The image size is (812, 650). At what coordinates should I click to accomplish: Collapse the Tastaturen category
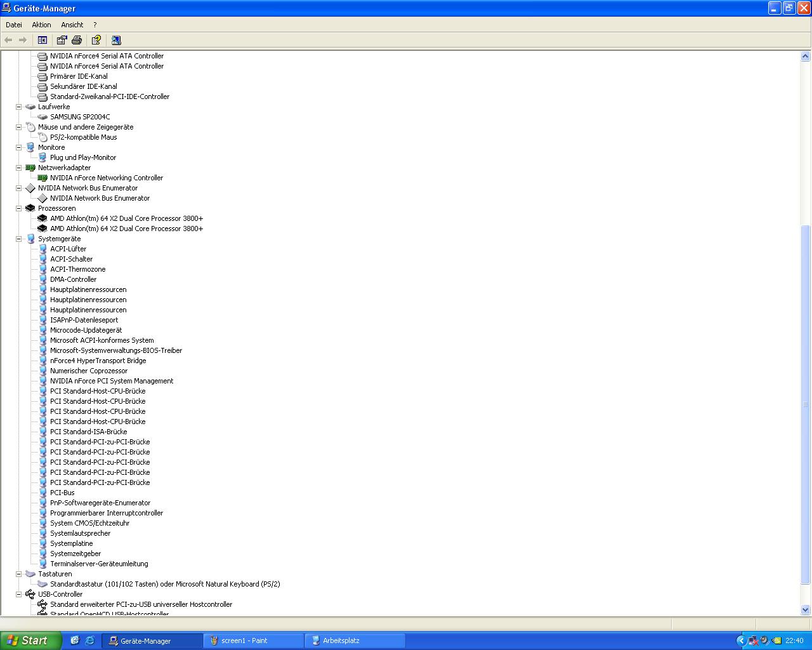pyautogui.click(x=18, y=574)
